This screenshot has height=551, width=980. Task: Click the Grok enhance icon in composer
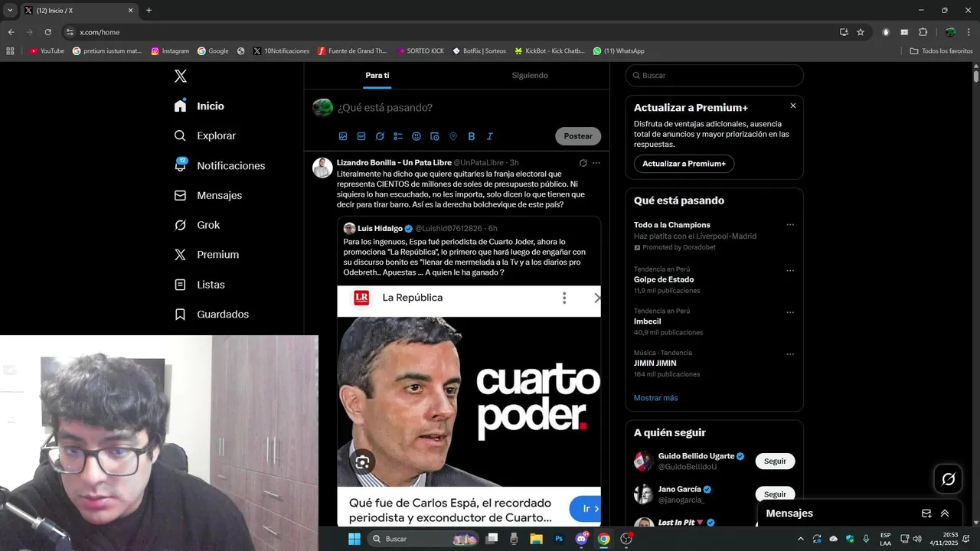tap(380, 136)
